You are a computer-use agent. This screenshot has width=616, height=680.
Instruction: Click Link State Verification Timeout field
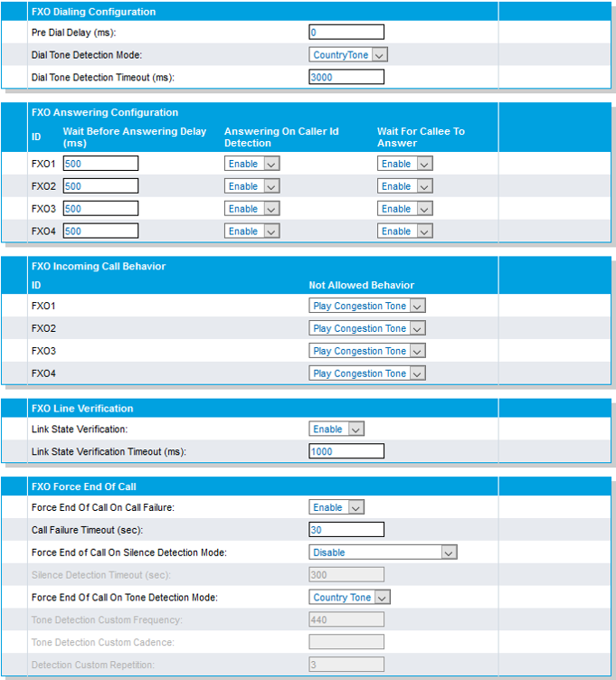click(x=346, y=451)
